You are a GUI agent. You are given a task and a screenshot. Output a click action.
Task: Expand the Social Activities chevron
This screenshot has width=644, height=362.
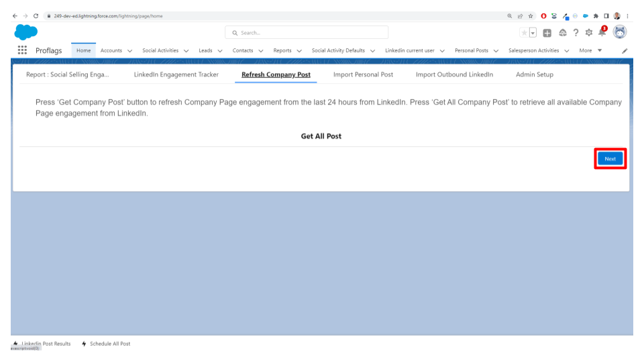tap(186, 51)
